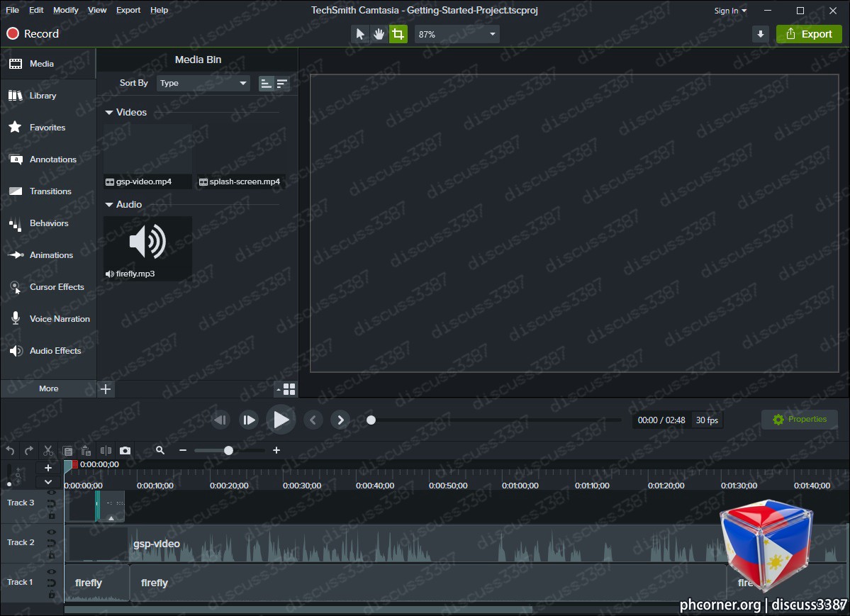Open the Animations panel

click(x=47, y=255)
